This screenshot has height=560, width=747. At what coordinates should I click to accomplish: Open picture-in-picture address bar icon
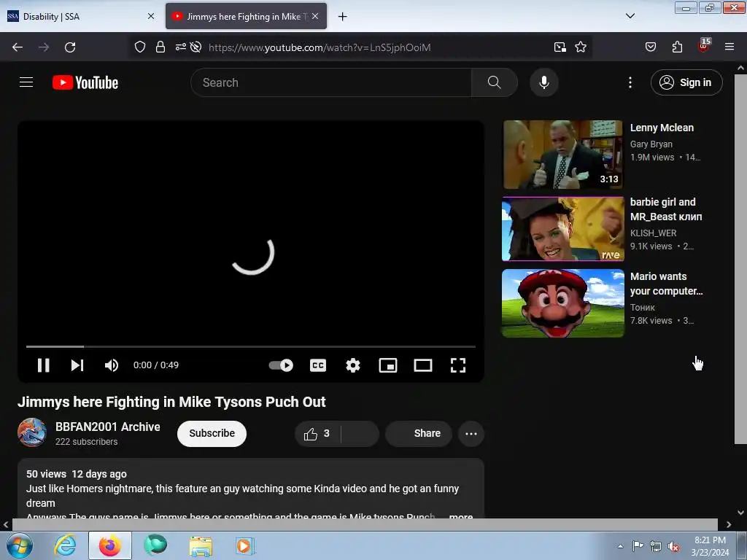(x=560, y=47)
